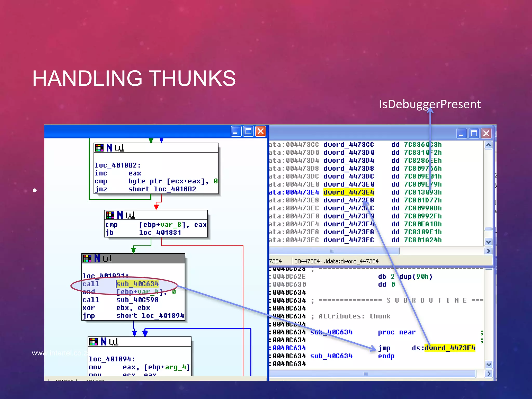This screenshot has width=532, height=399.
Task: Click the color grid icon in the loc_401831 node
Action: point(87,258)
